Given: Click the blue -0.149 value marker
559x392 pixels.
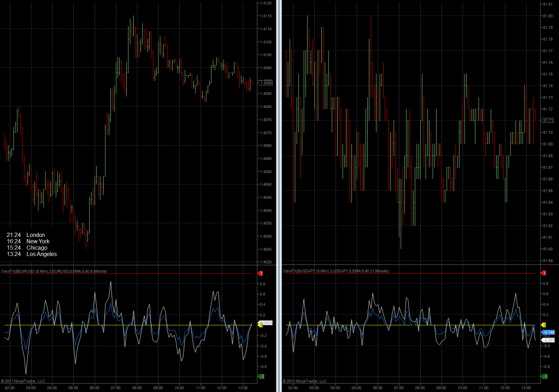Looking at the screenshot, I should (548, 332).
